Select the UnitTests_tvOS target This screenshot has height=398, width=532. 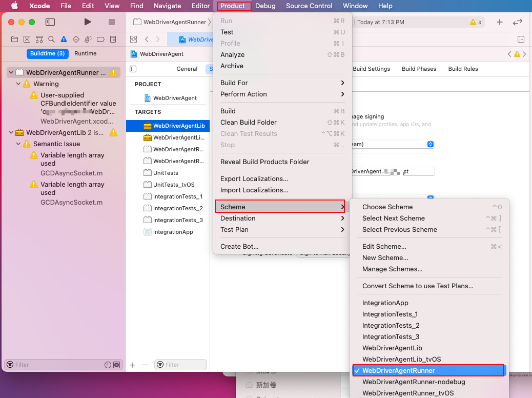(x=168, y=185)
